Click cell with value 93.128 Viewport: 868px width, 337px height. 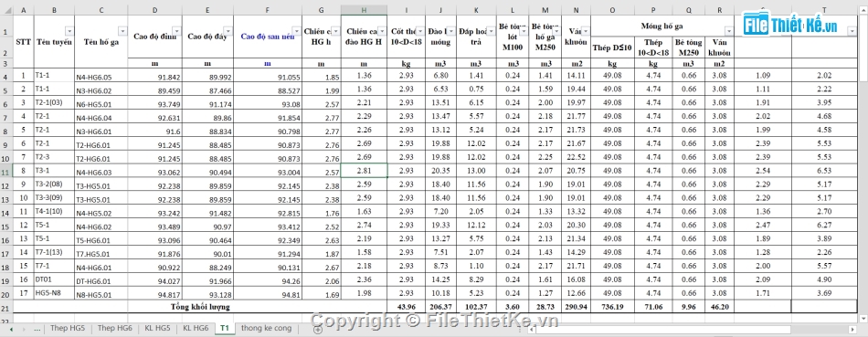pos(207,293)
